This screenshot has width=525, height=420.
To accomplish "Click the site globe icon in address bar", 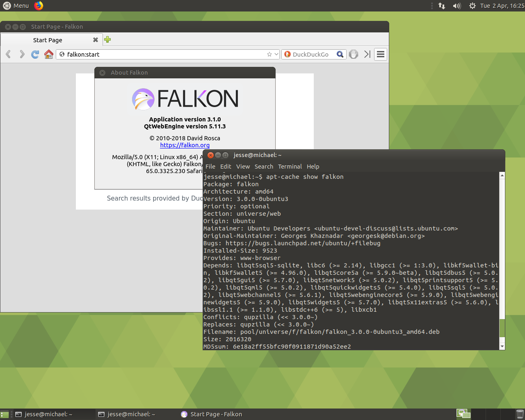I will [x=62, y=54].
